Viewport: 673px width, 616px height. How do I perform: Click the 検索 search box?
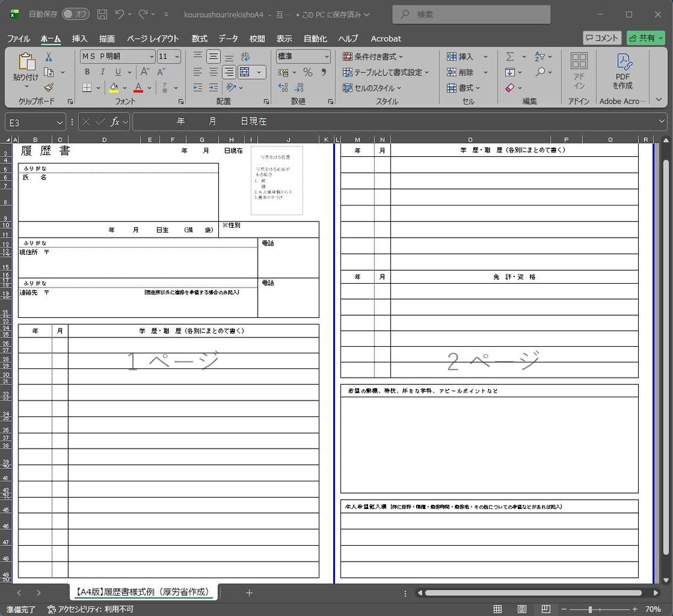[x=471, y=14]
